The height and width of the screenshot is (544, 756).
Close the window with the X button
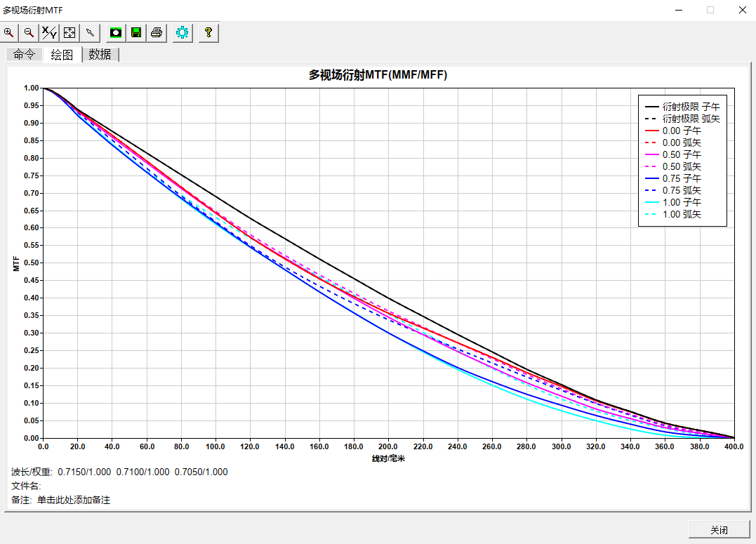click(x=743, y=10)
